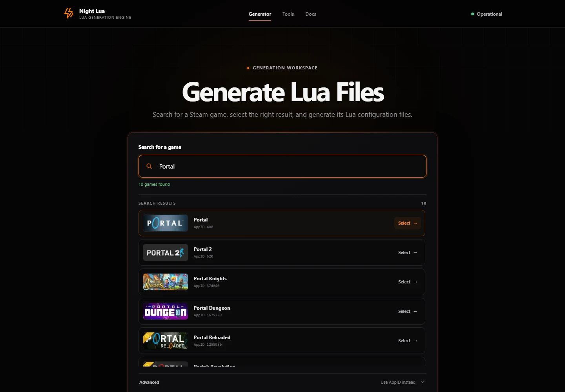The width and height of the screenshot is (565, 392).
Task: Click the 'Search Results' header
Action: coord(157,203)
